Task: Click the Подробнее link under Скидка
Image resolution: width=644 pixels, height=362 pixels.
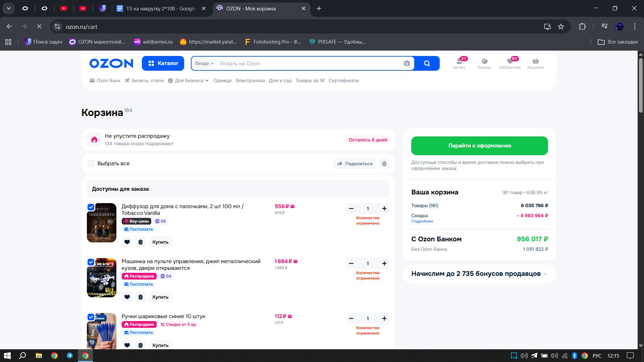Action: [x=422, y=221]
